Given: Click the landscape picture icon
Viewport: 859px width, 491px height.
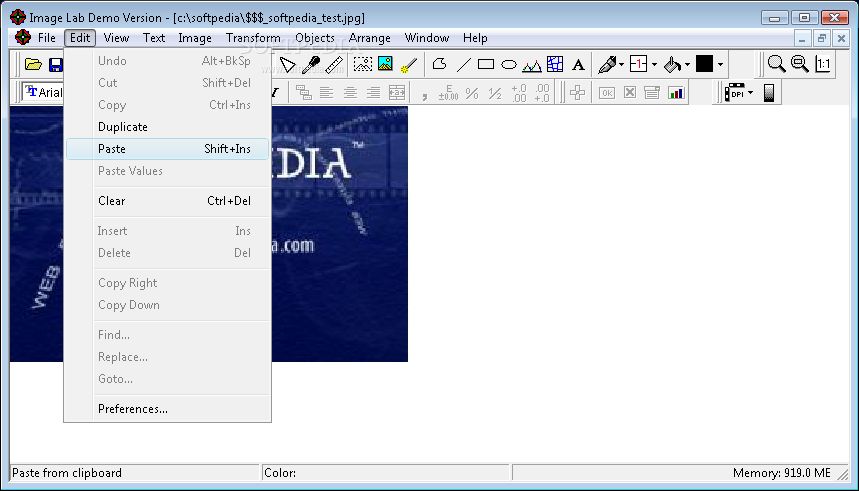Looking at the screenshot, I should [x=386, y=64].
